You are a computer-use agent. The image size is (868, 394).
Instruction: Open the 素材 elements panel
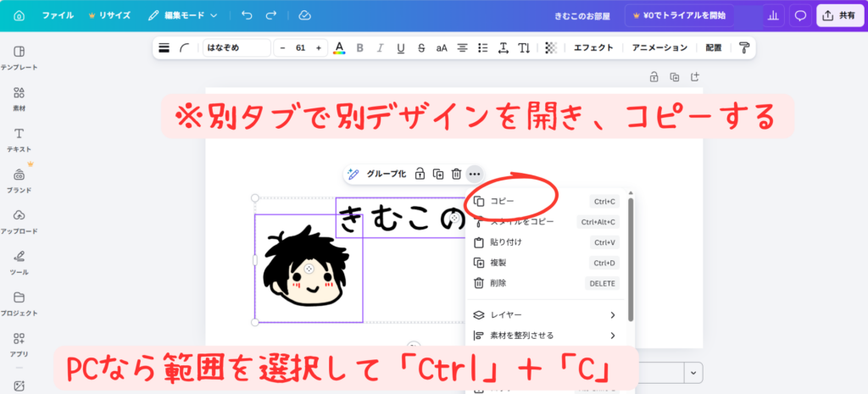click(19, 99)
